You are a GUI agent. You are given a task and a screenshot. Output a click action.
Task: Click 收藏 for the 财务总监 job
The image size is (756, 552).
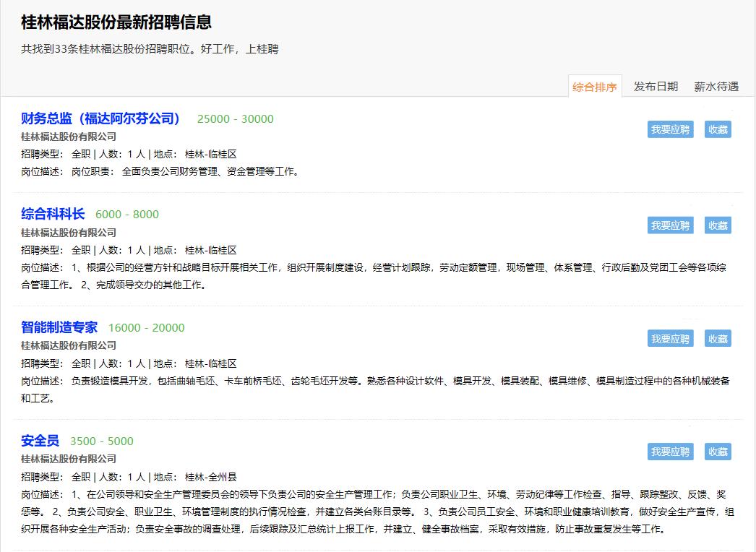[718, 129]
